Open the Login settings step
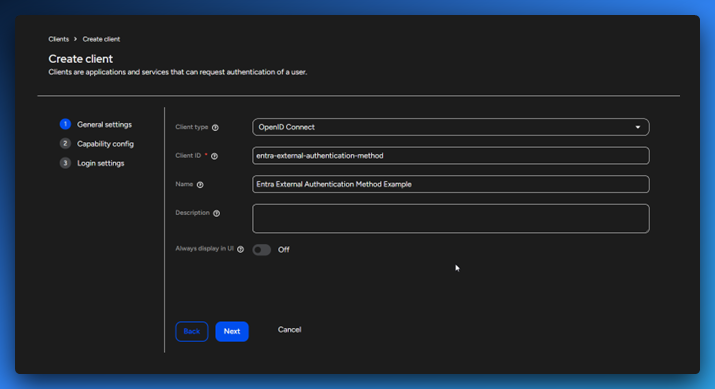The width and height of the screenshot is (715, 389). [101, 163]
